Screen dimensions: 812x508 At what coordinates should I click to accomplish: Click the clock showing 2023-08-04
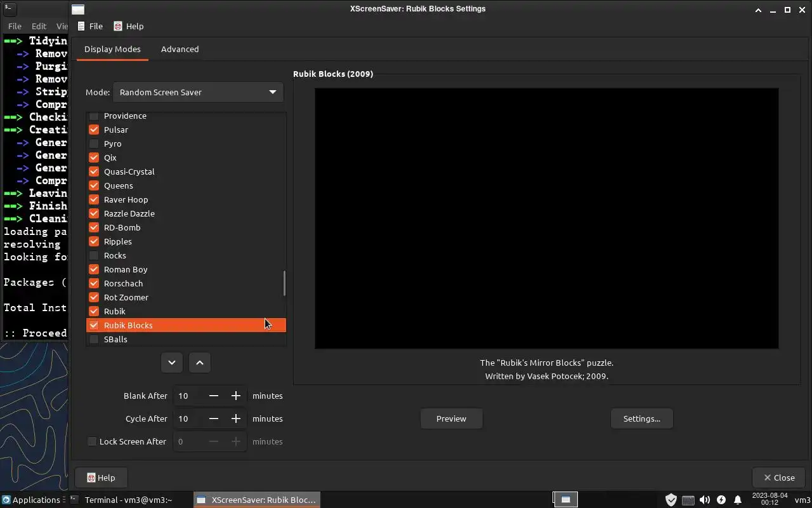769,499
